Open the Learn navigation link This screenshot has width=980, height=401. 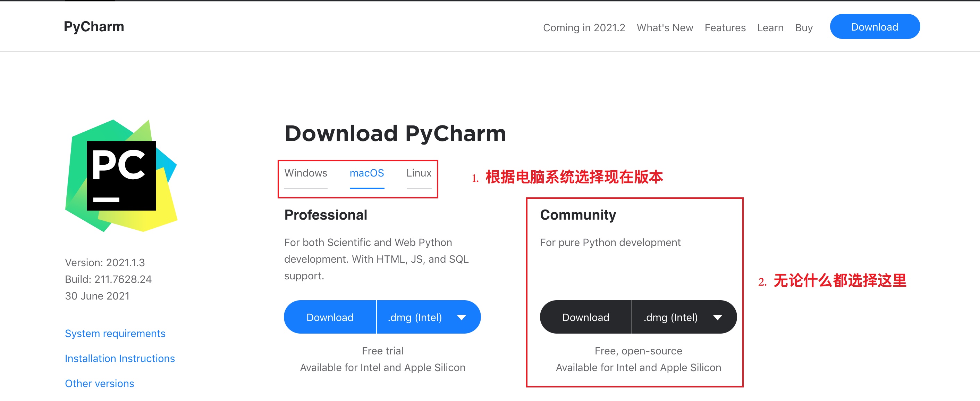click(x=770, y=28)
